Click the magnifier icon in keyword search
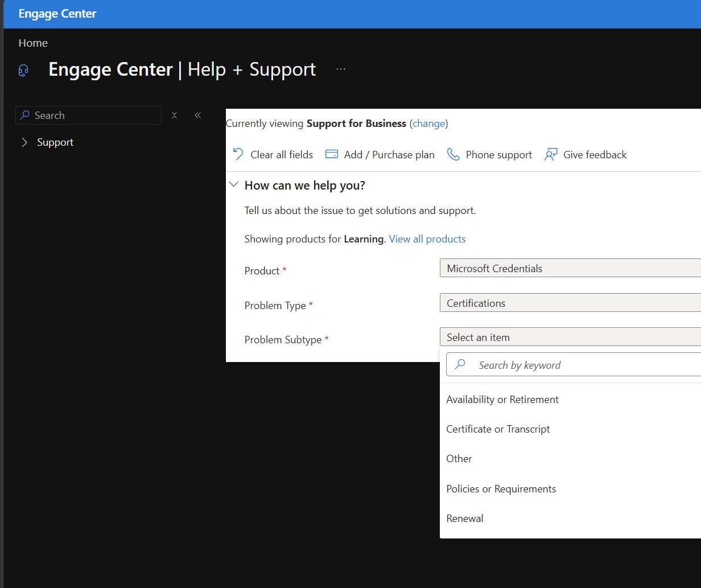The height and width of the screenshot is (588, 701). (x=460, y=364)
